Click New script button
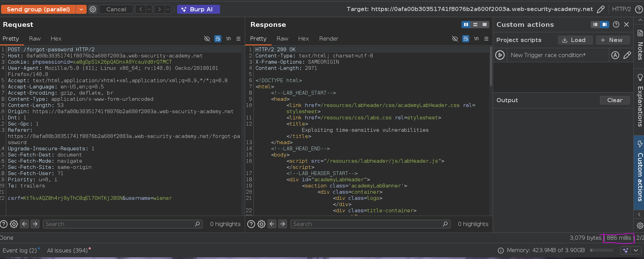The height and width of the screenshot is (259, 644). pyautogui.click(x=613, y=40)
